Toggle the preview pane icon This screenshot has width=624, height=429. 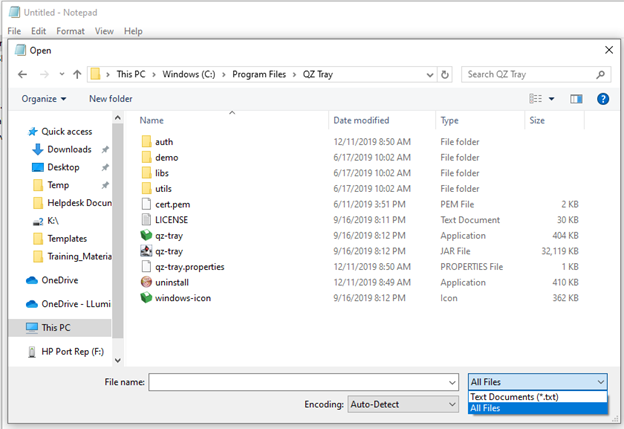point(576,99)
